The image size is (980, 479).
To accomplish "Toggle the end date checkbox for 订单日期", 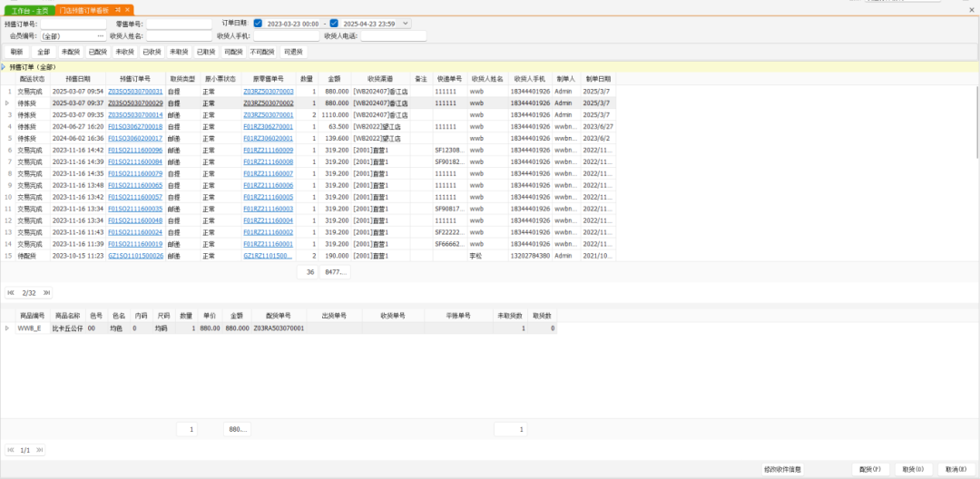I will (x=334, y=24).
